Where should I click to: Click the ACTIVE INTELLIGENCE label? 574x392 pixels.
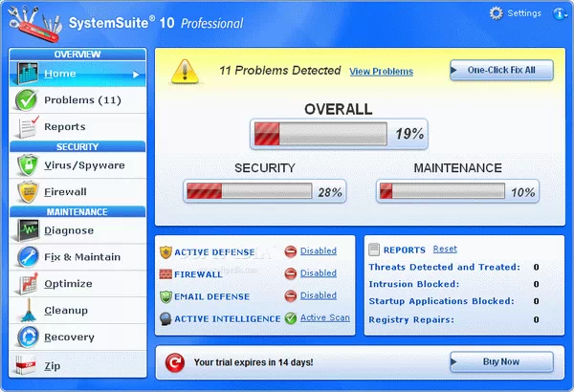(x=228, y=318)
